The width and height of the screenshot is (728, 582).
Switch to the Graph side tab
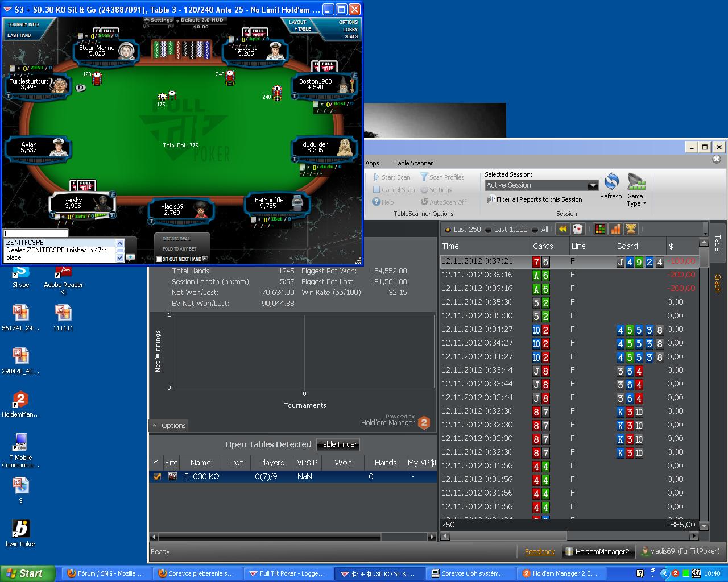coord(717,282)
